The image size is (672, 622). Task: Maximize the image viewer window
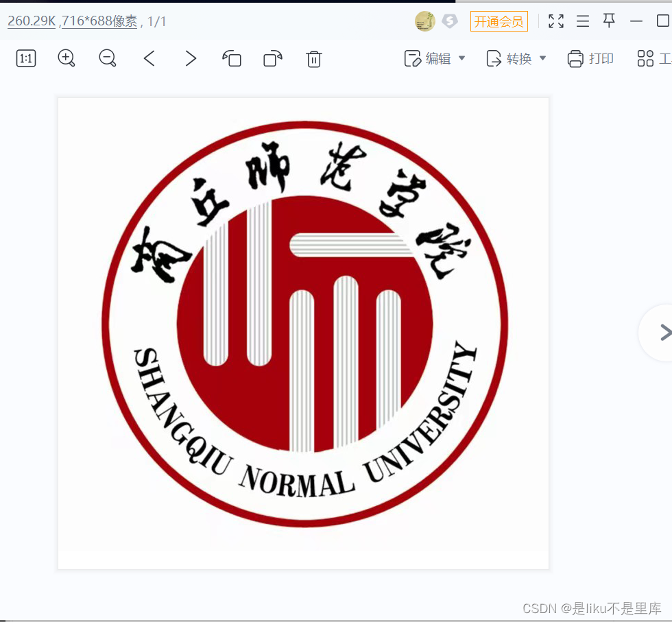coord(663,21)
